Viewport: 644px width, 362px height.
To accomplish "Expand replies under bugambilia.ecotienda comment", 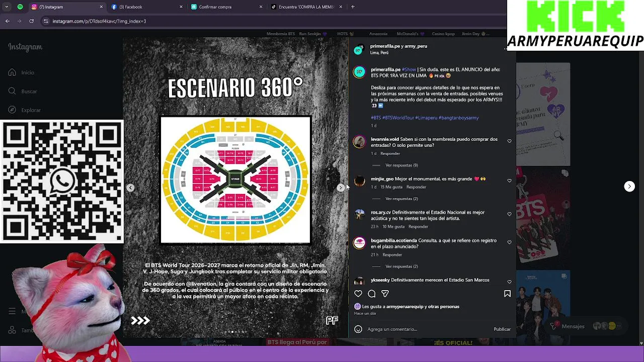I will (x=401, y=266).
